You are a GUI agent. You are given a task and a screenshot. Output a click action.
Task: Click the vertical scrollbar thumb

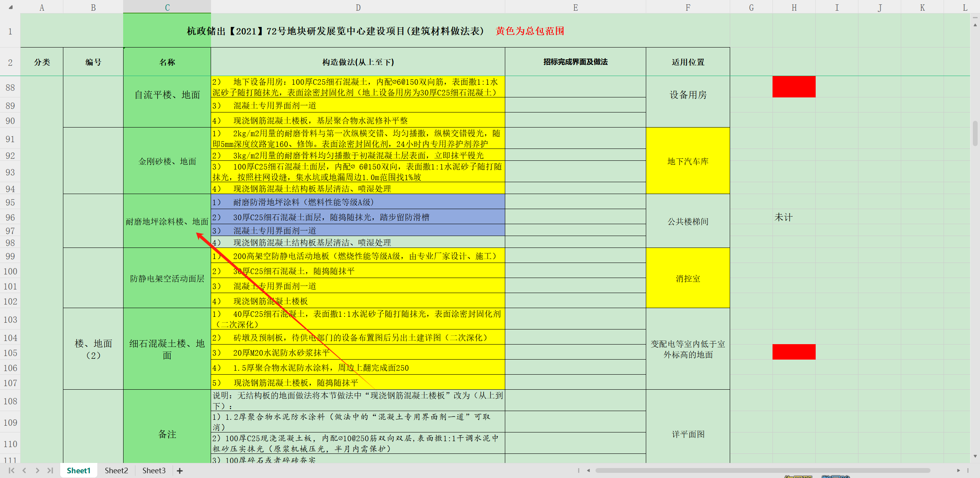(975, 133)
